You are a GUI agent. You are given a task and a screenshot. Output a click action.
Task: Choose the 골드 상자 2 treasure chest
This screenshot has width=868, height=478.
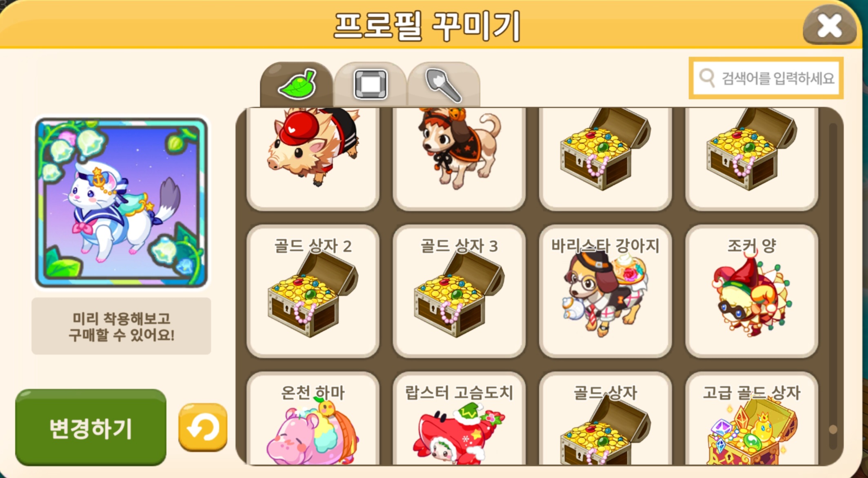click(x=313, y=291)
